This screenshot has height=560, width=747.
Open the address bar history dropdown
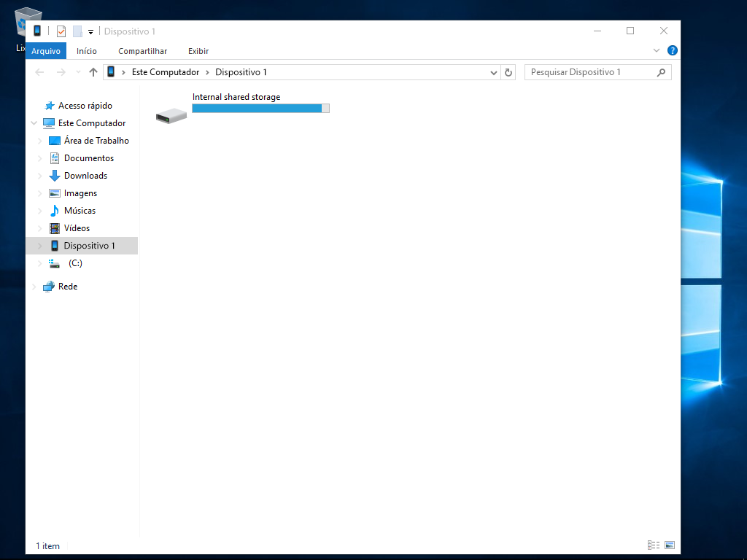(494, 72)
